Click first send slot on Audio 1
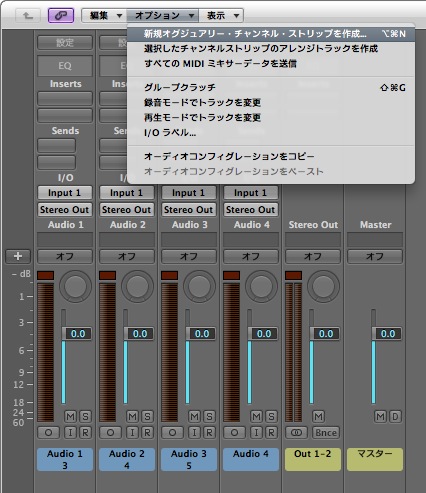The height and width of the screenshot is (493, 426). click(x=57, y=146)
